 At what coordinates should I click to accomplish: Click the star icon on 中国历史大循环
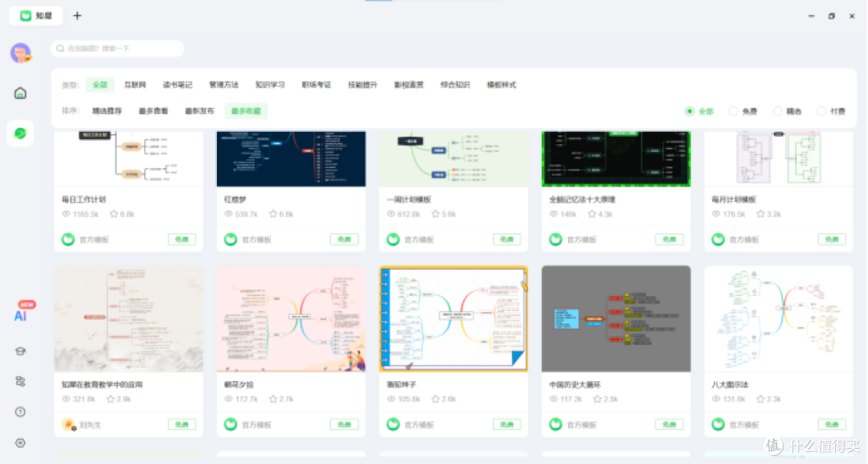(x=596, y=399)
